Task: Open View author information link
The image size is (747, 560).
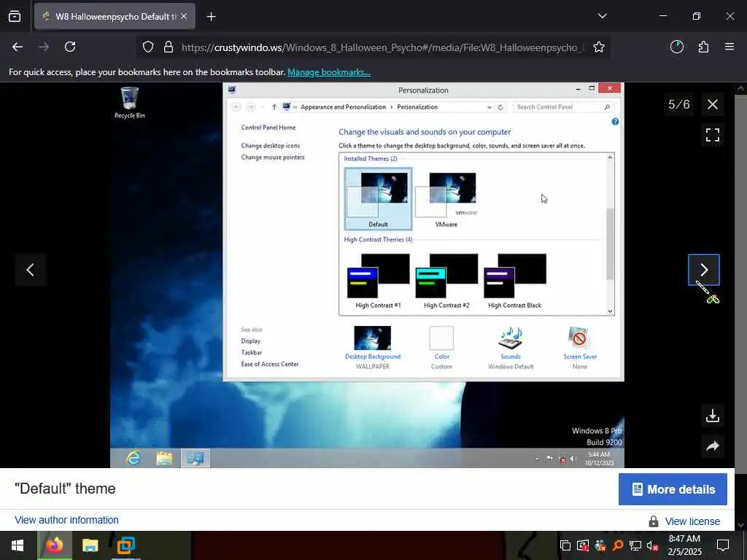Action: [x=66, y=520]
